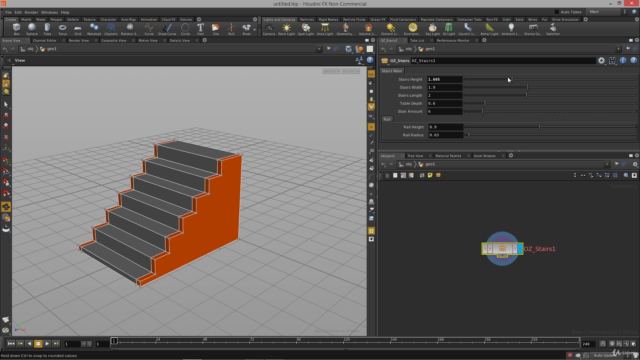Select the Font shelf tool

[x=200, y=29]
